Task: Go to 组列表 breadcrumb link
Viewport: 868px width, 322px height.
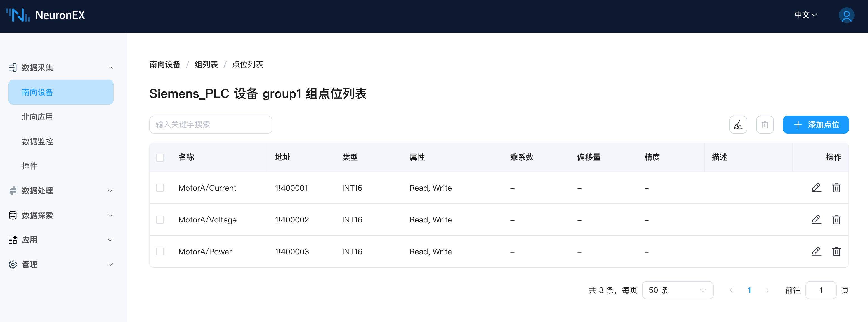Action: click(x=206, y=64)
